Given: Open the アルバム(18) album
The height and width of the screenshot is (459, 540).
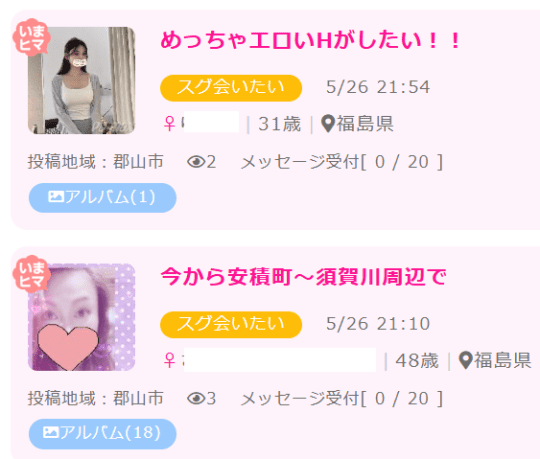Looking at the screenshot, I should coord(103,434).
